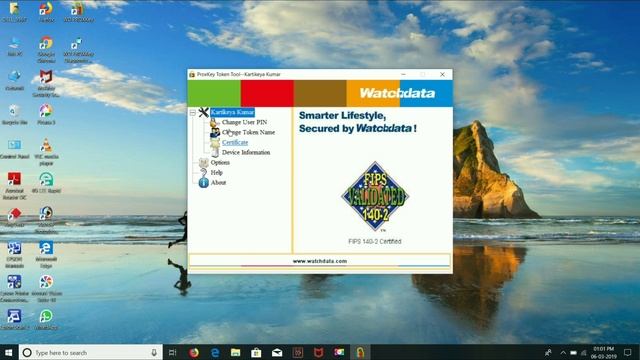Click the Options gear icon

pos(203,162)
